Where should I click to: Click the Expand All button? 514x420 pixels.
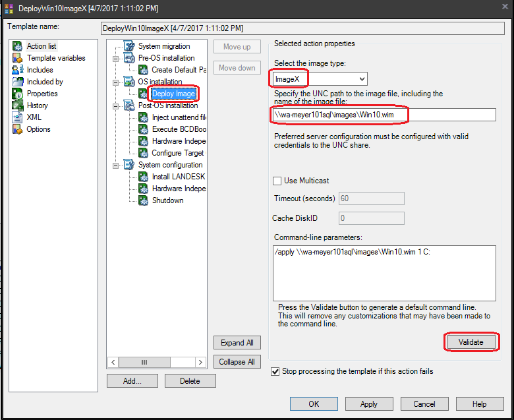(x=237, y=343)
